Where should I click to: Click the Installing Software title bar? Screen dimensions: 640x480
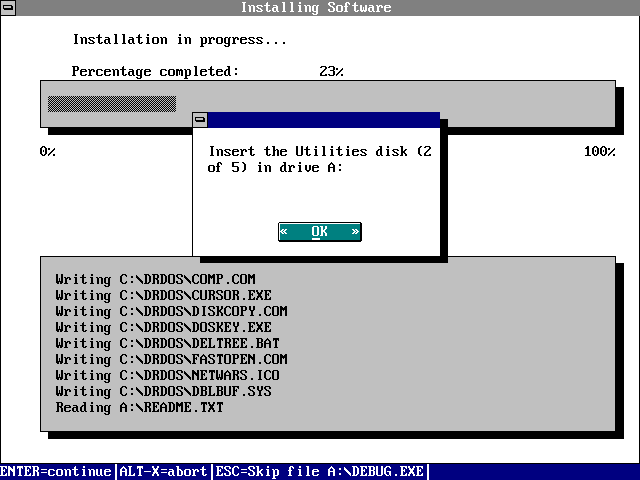point(316,8)
